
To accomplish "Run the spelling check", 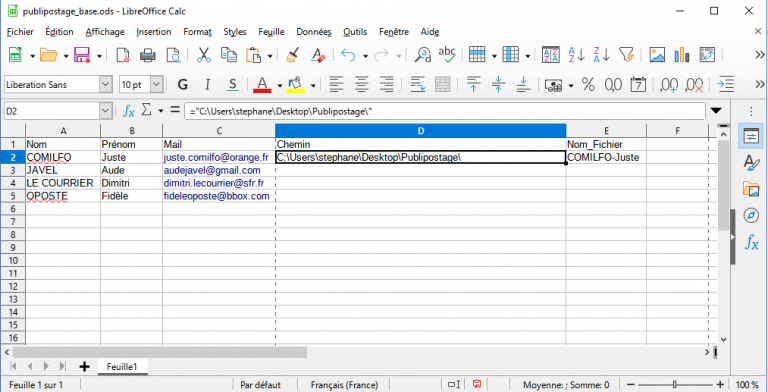I will (447, 54).
